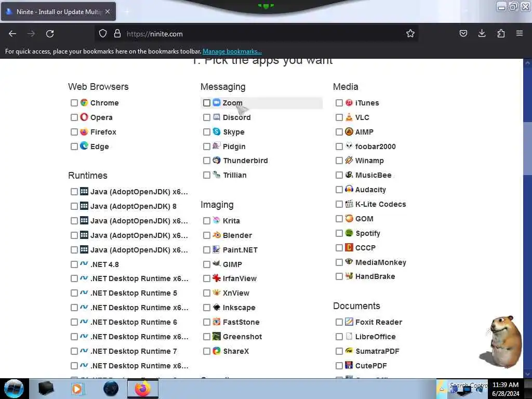Image resolution: width=532 pixels, height=399 pixels.
Task: Open the Firefox extensions menu
Action: (x=501, y=33)
